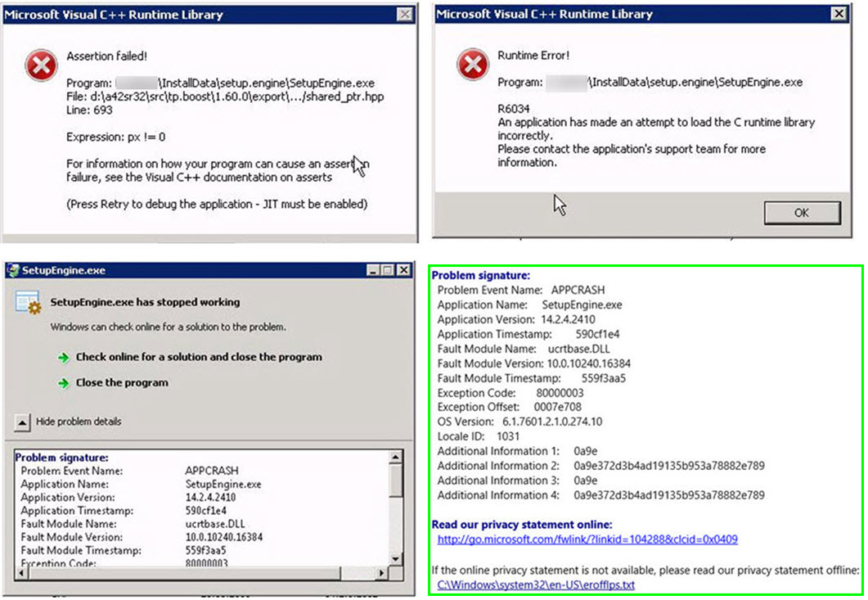Click the crash report icon beside 'has stopped working'
This screenshot has width=868, height=600.
coord(29,303)
